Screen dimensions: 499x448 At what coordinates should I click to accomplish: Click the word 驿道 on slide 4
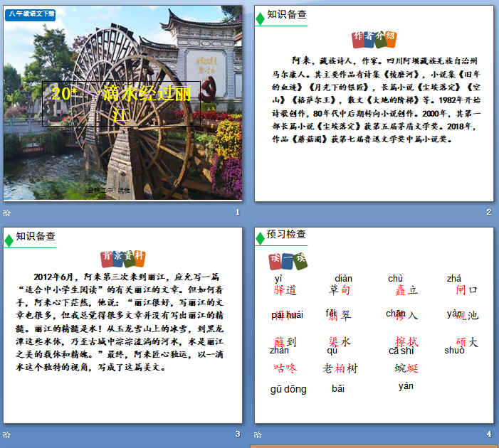(x=285, y=290)
